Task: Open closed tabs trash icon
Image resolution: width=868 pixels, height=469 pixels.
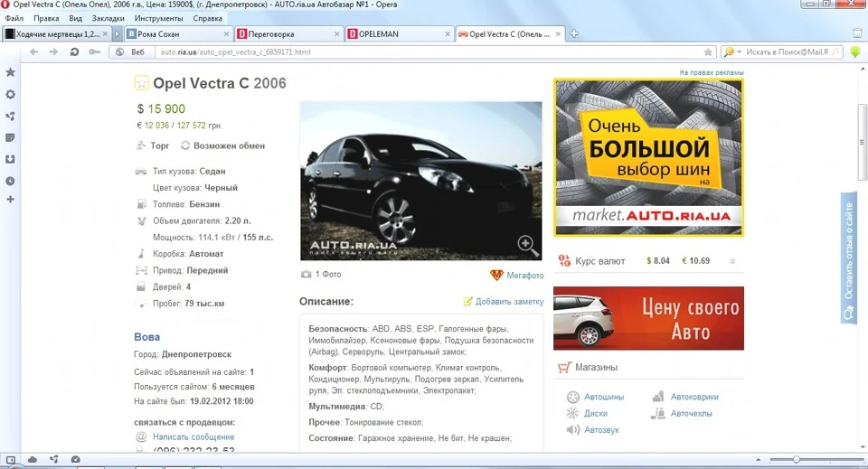Action: (857, 33)
